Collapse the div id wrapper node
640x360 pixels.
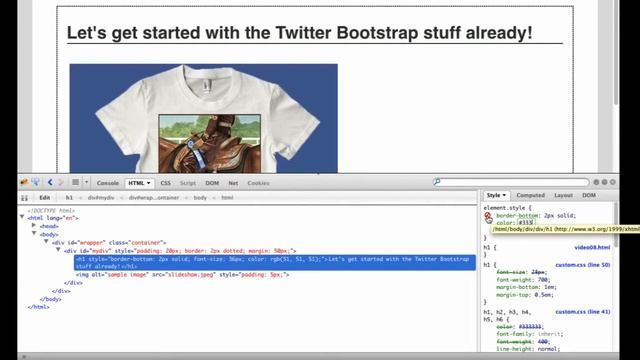coord(46,242)
